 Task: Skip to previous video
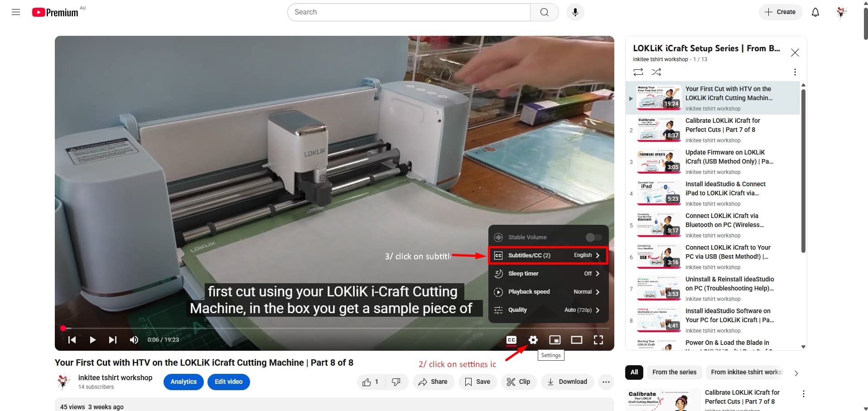[x=72, y=340]
